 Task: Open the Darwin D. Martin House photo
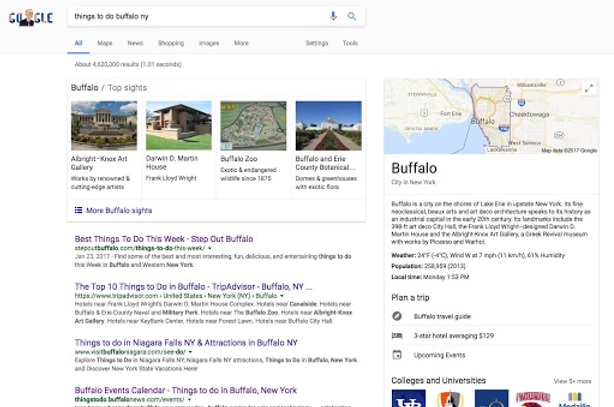pos(179,125)
